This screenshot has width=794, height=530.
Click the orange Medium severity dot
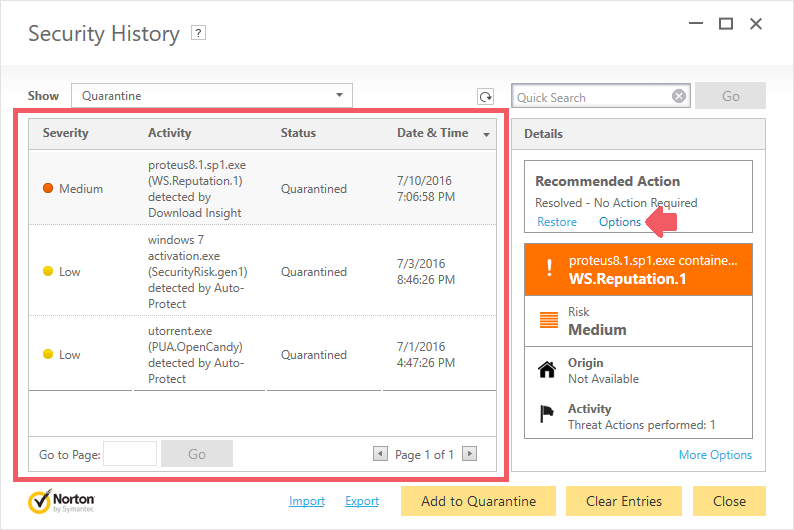tap(48, 188)
